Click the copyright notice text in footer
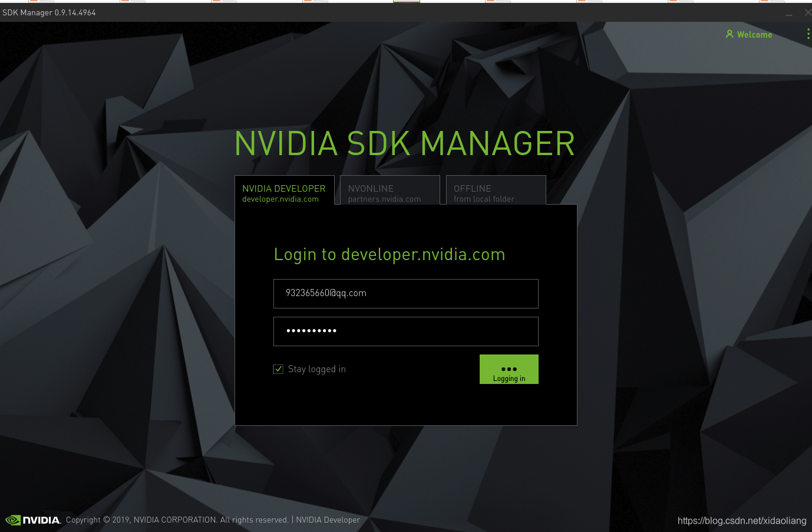 177,520
